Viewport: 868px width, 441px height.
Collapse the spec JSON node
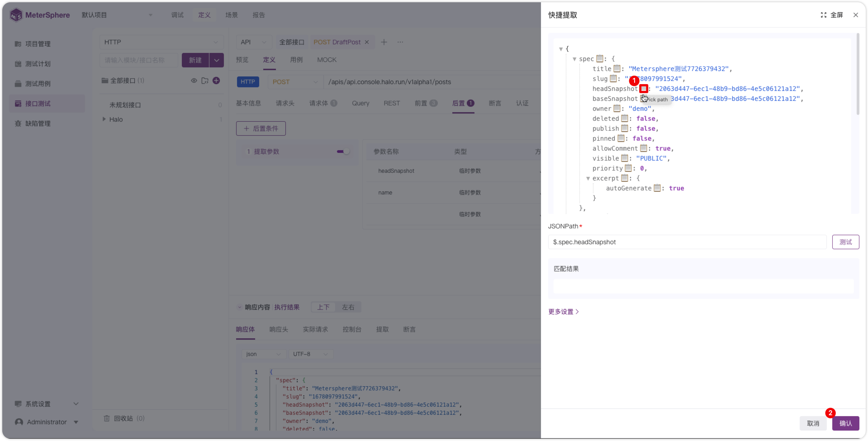click(574, 59)
